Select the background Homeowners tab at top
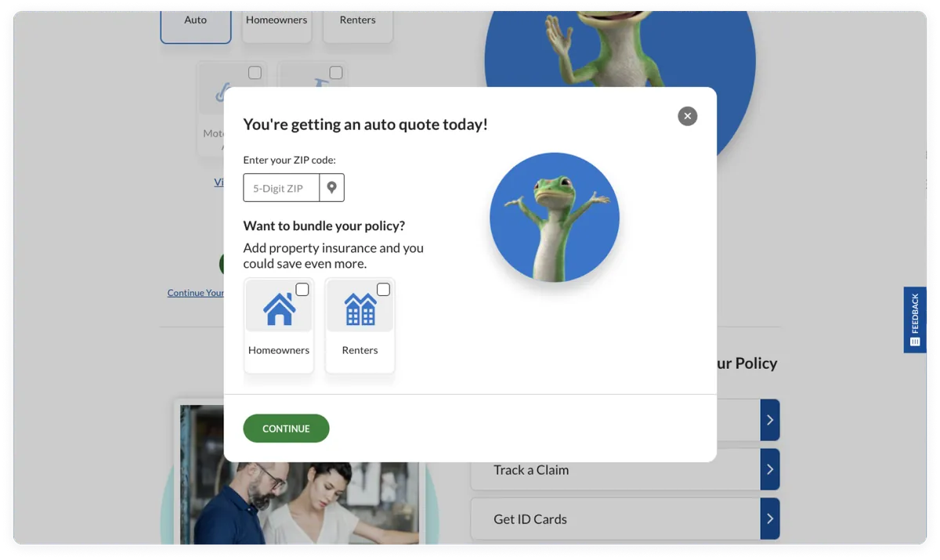This screenshot has width=940, height=560. pos(277,20)
